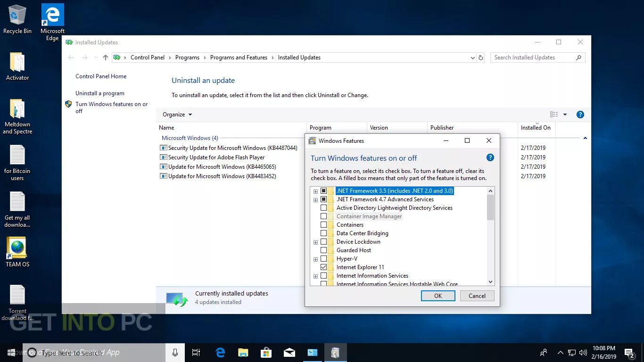Select the Activator folder on desktop
This screenshot has width=644, height=362.
tap(17, 66)
